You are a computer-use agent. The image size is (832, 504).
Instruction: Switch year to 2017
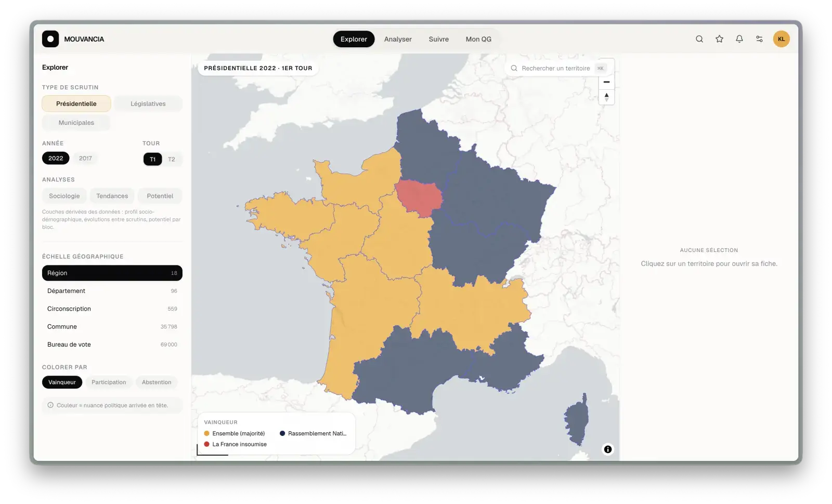click(85, 158)
